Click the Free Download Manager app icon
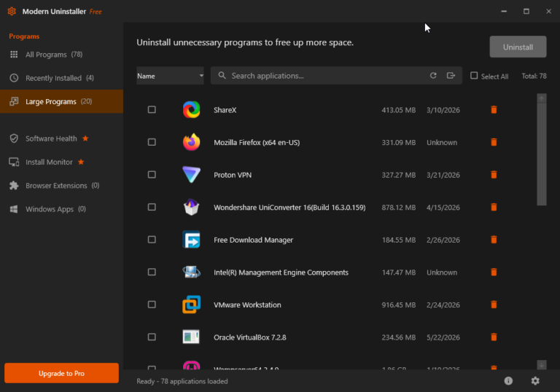560x392 pixels. point(192,240)
